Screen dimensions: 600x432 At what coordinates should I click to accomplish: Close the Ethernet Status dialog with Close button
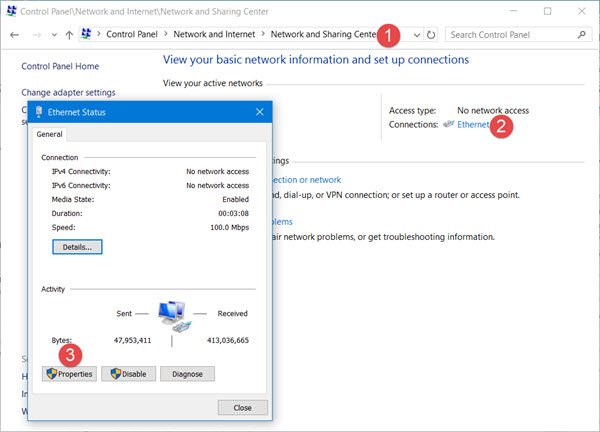coord(242,407)
